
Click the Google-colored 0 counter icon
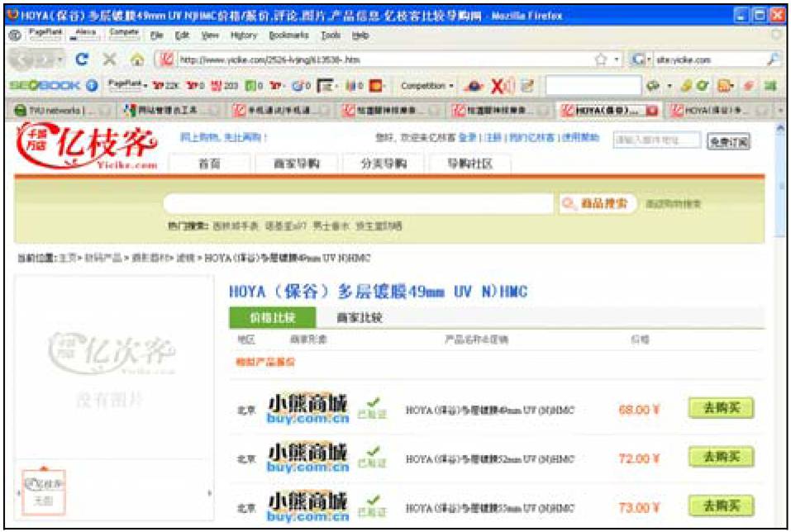pyautogui.click(x=301, y=86)
